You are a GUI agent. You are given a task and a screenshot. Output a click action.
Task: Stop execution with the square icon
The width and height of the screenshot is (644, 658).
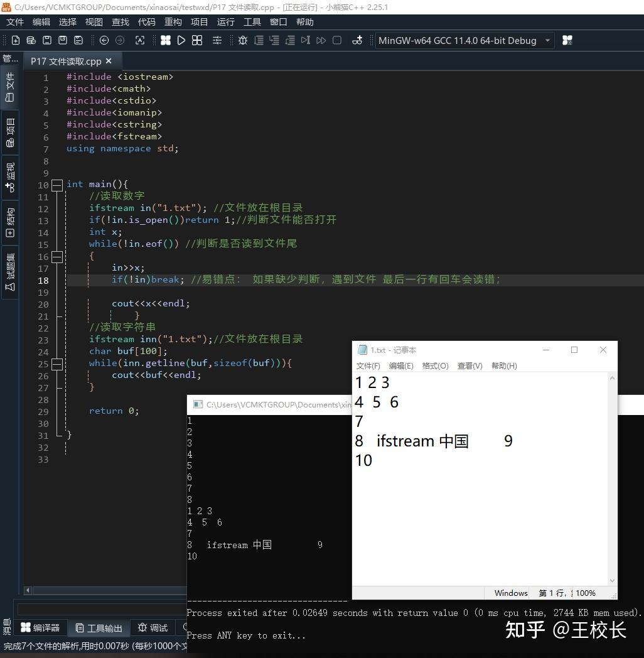(x=337, y=40)
